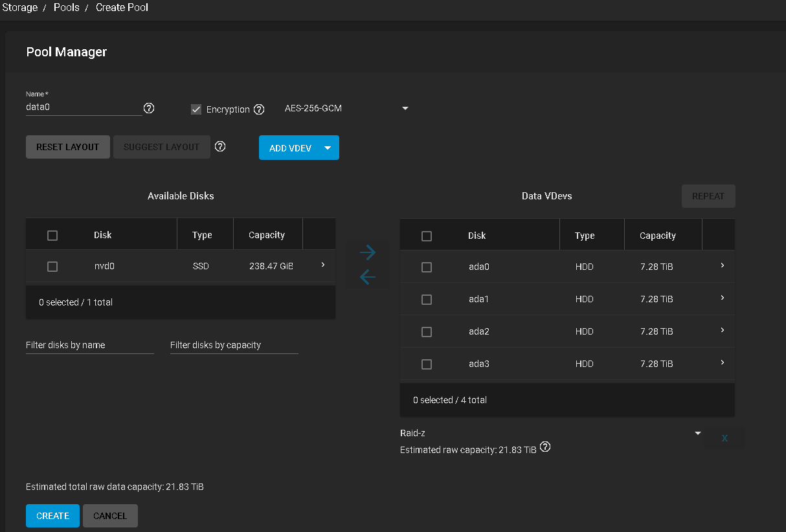The width and height of the screenshot is (786, 532).
Task: Navigate to Pools in the breadcrumb
Action: pyautogui.click(x=67, y=8)
